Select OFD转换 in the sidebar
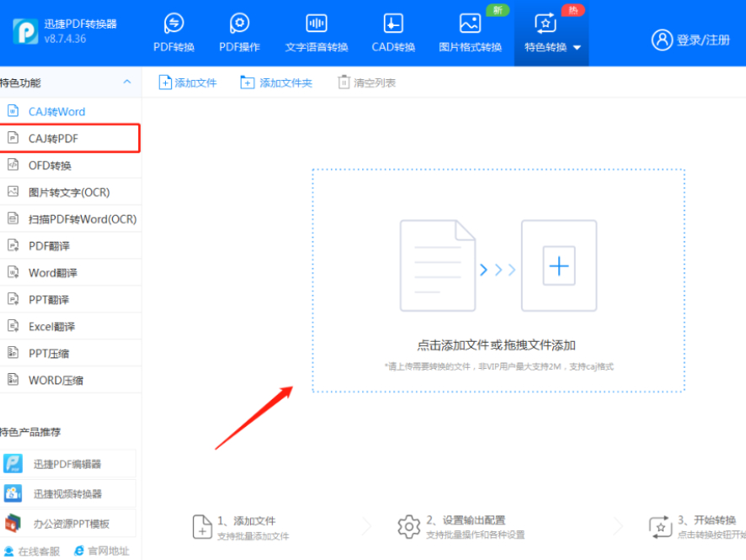Image resolution: width=746 pixels, height=560 pixels. 71,165
